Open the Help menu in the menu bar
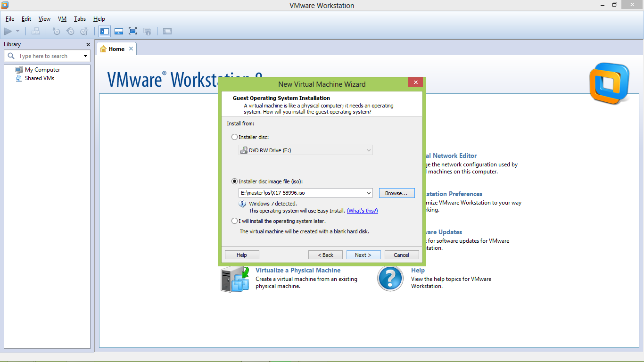Image resolution: width=644 pixels, height=362 pixels. [x=99, y=19]
